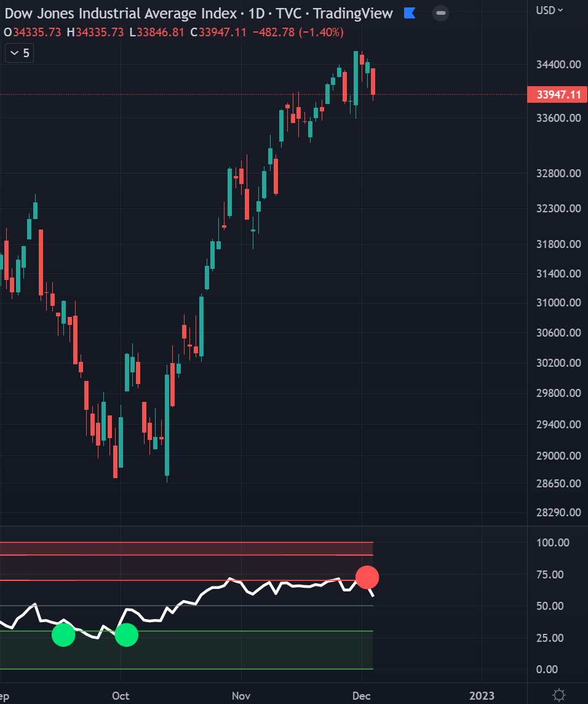This screenshot has width=588, height=704.
Task: Click the 31000.00 price axis label
Action: (x=558, y=303)
